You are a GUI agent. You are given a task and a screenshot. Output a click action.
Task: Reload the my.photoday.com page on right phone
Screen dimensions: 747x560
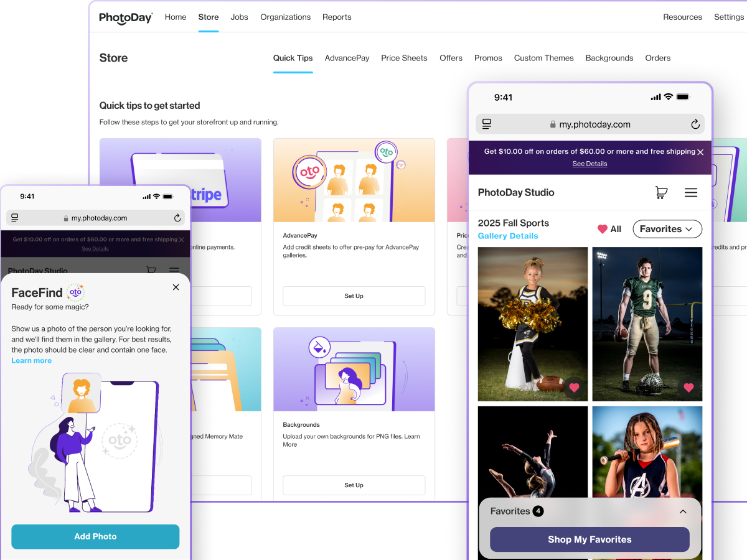coord(695,124)
